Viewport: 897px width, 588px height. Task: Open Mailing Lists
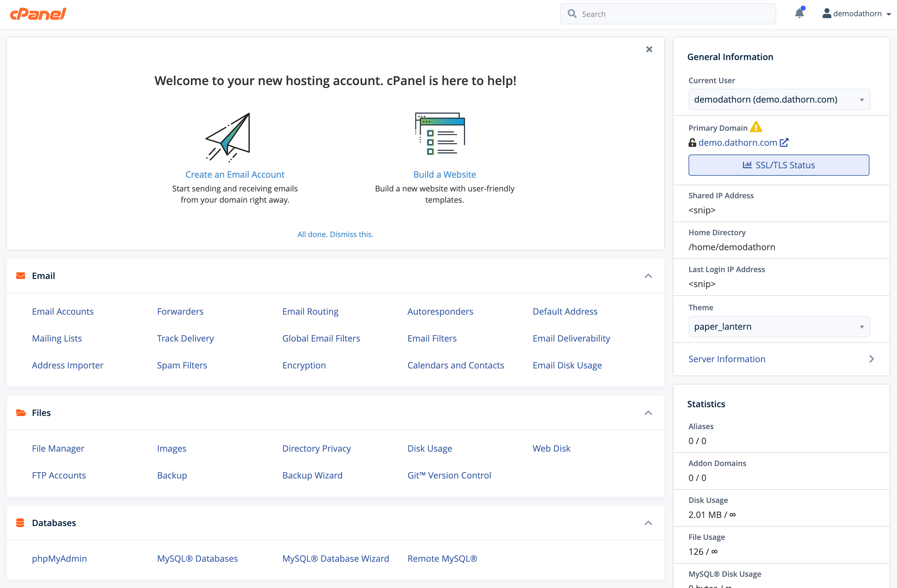click(57, 338)
